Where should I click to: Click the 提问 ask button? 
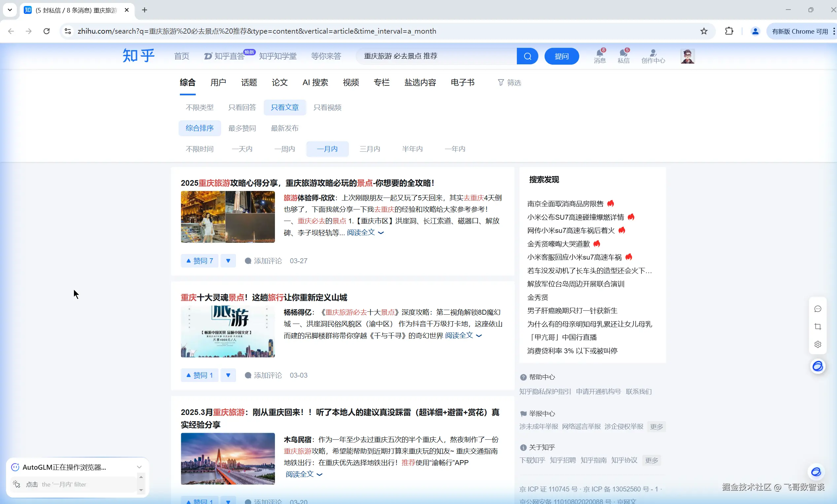[x=561, y=56]
